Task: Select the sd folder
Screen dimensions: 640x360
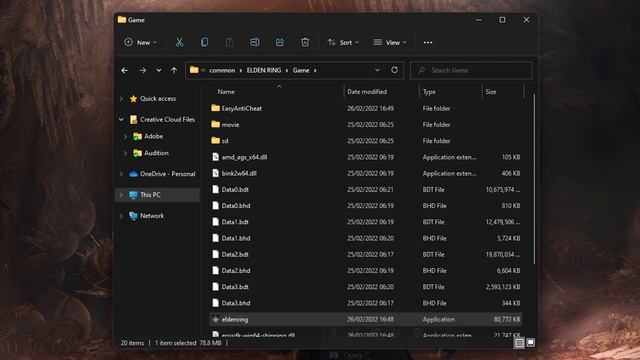Action: click(x=225, y=141)
